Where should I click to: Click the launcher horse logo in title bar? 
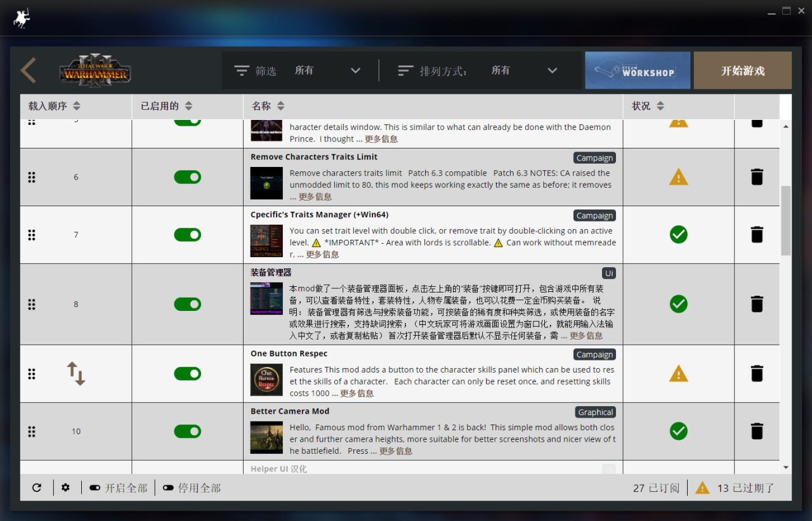pos(22,18)
